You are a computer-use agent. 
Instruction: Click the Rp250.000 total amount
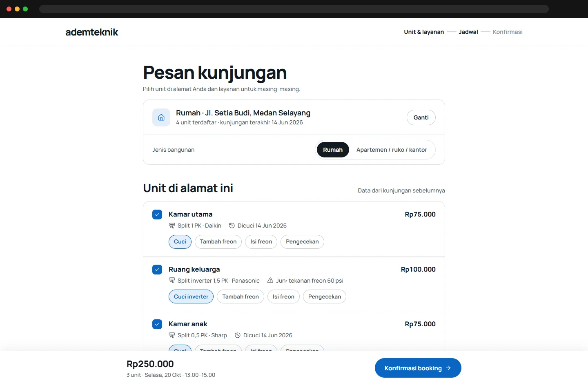tap(150, 364)
